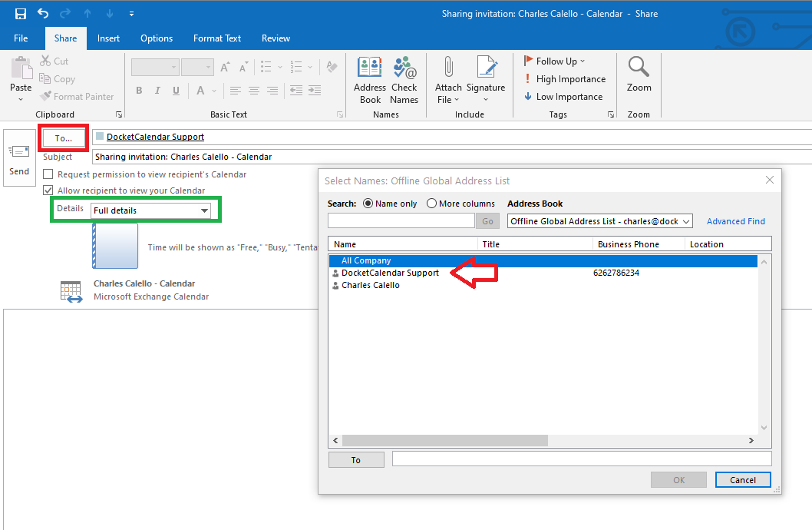Mark message as Low Importance
The height and width of the screenshot is (530, 812).
(x=563, y=96)
